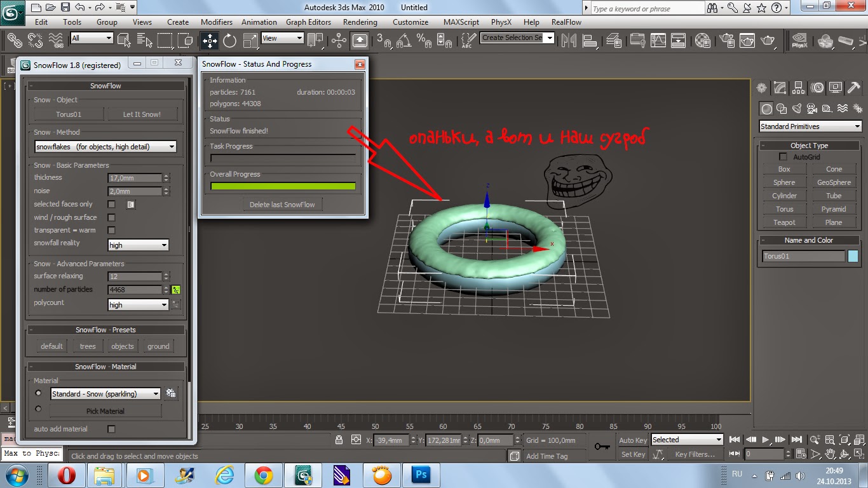This screenshot has height=488, width=868.
Task: Open the polycount dropdown
Action: tap(138, 305)
